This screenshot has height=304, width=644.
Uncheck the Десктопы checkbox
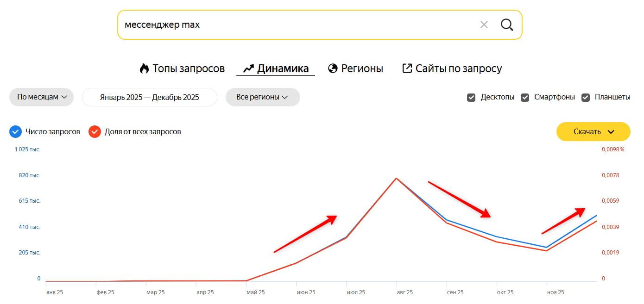(471, 97)
